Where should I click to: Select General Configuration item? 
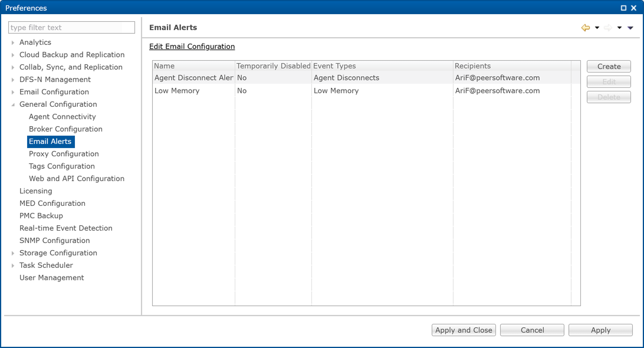pos(58,104)
